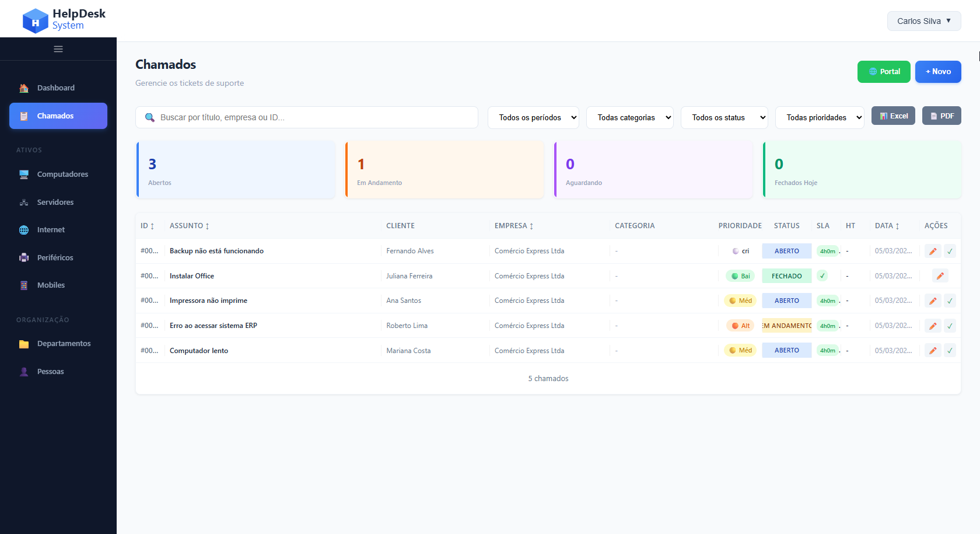This screenshot has width=980, height=534.
Task: Toggle the hamburger sidebar menu icon
Action: click(x=58, y=49)
